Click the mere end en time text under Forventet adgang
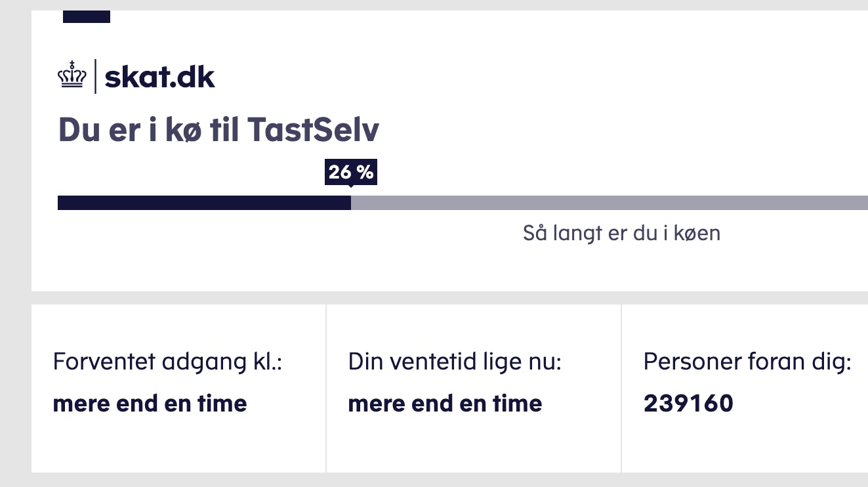The height and width of the screenshot is (487, 868). (150, 403)
